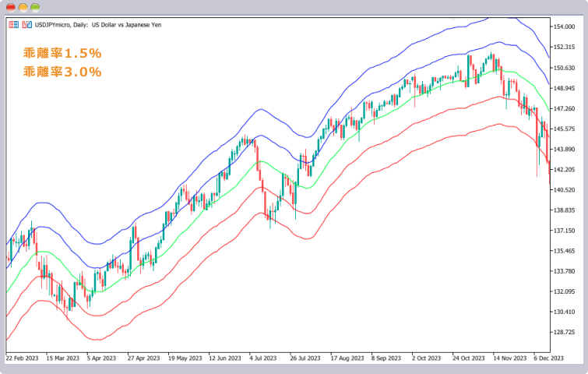
Task: Click price level 133.780 on the axis
Action: pyautogui.click(x=564, y=271)
